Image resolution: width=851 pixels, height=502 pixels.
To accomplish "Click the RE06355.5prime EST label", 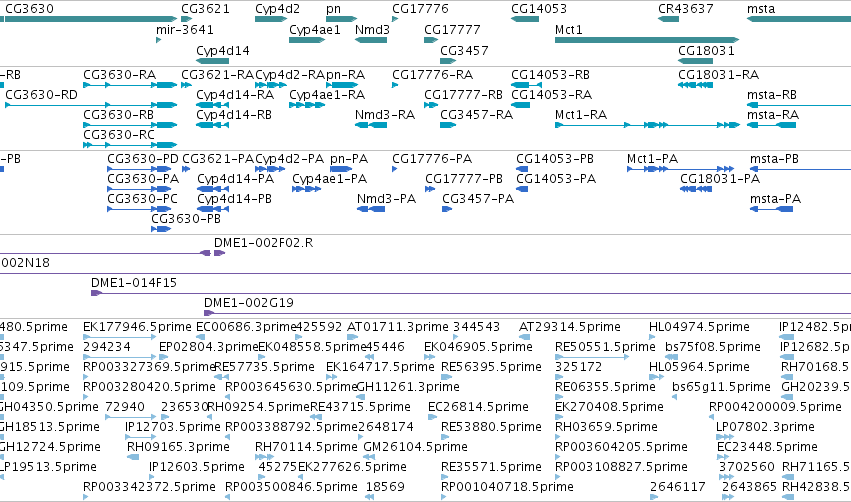I will point(605,387).
